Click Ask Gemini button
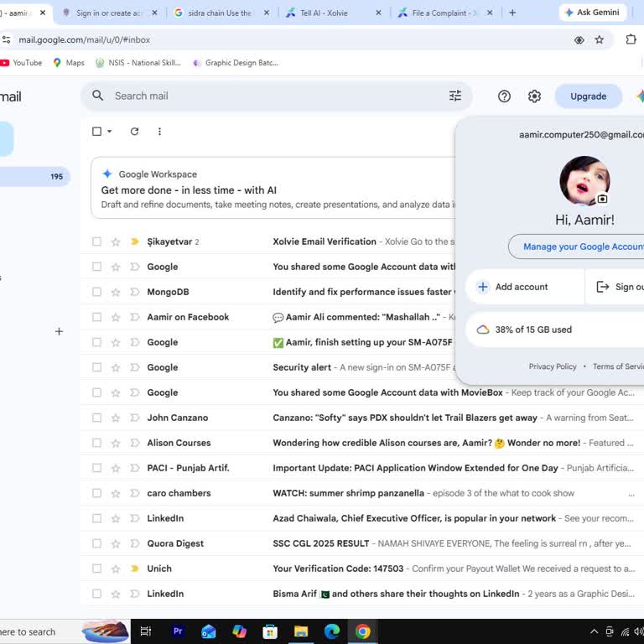This screenshot has width=644, height=644. [x=593, y=13]
